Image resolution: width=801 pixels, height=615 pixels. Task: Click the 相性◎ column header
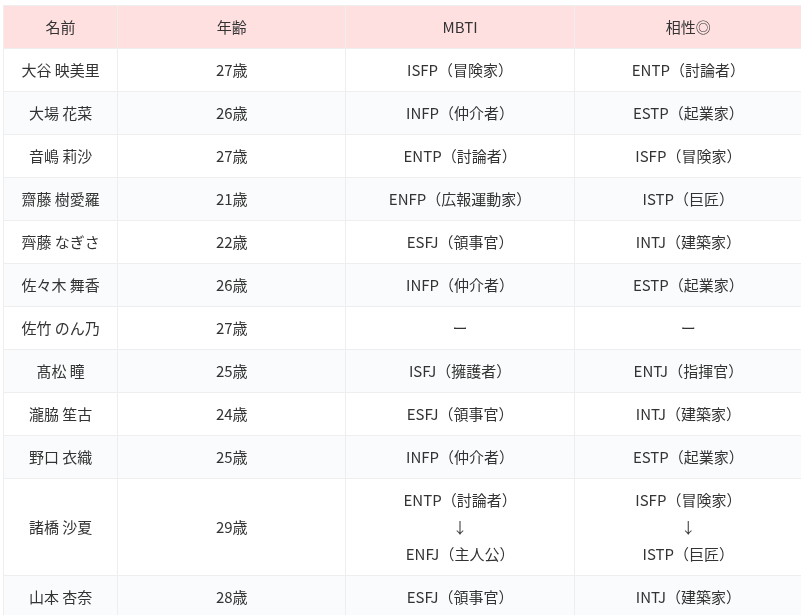pos(687,28)
